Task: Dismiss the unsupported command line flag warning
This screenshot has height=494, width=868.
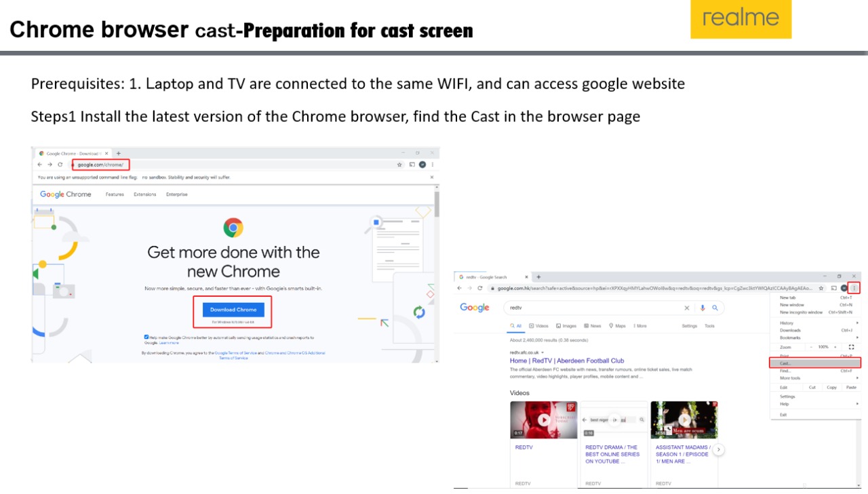Action: tap(433, 177)
